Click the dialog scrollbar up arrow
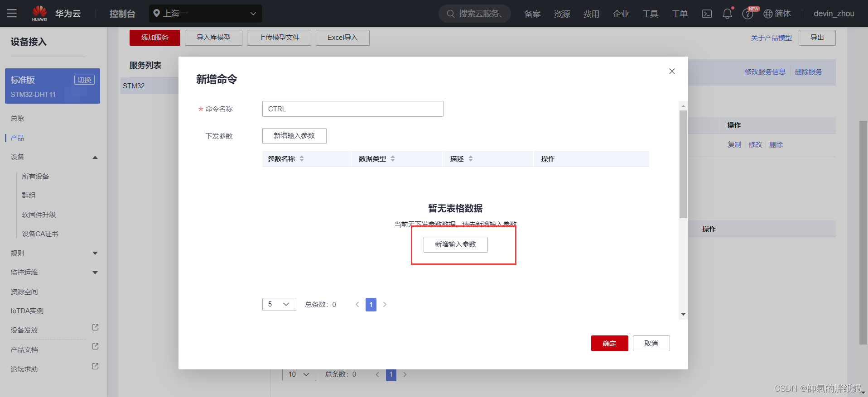This screenshot has width=868, height=397. [683, 106]
